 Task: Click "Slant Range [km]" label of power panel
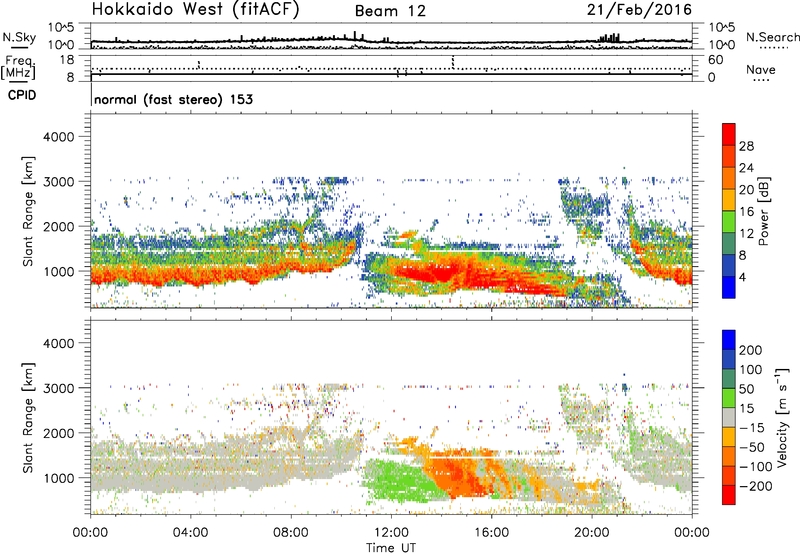28,211
